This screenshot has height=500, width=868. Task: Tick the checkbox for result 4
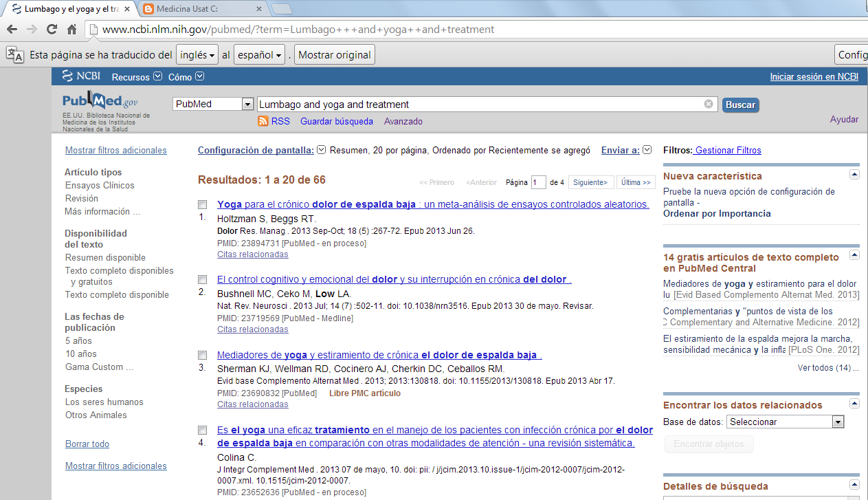pyautogui.click(x=202, y=431)
